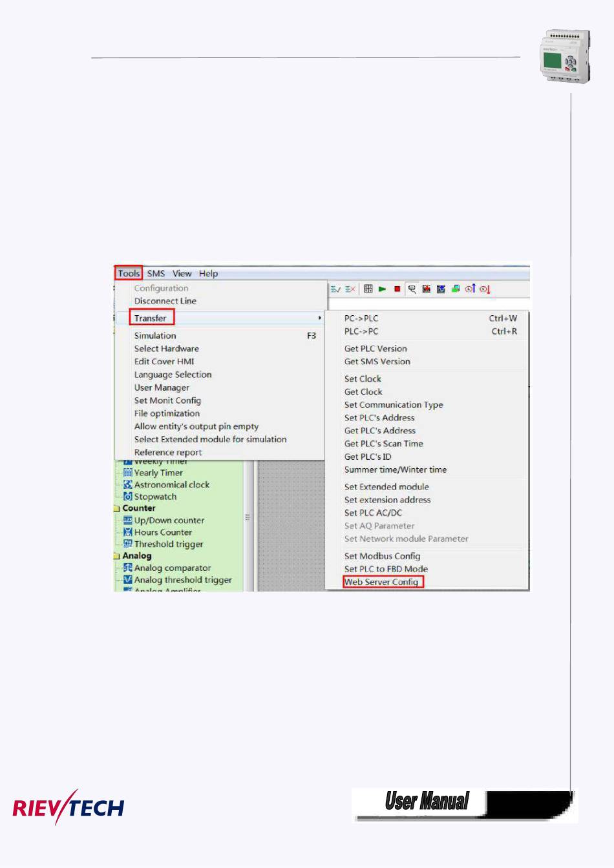Click the Hours Counter block icon
The width and height of the screenshot is (614, 868).
(x=128, y=532)
